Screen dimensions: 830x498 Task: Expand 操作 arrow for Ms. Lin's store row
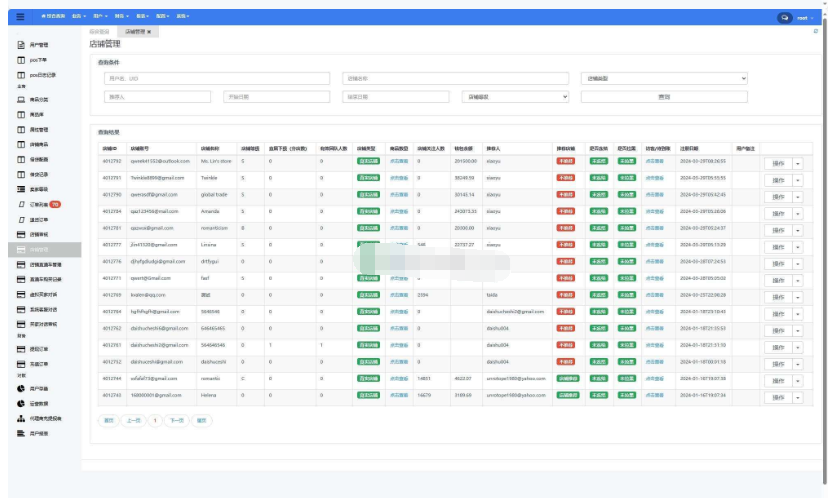pyautogui.click(x=798, y=161)
